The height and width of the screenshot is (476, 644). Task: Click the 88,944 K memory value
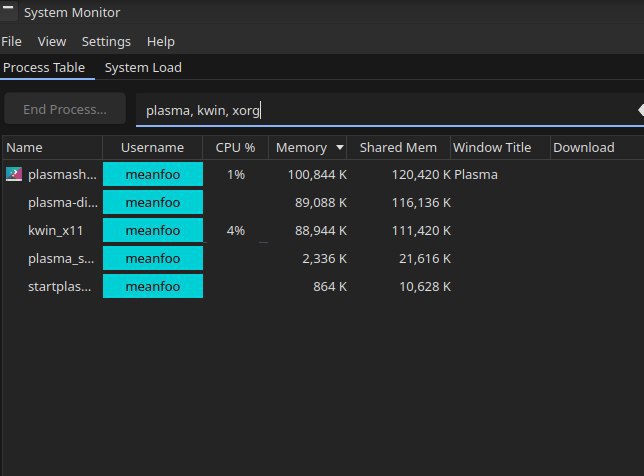tap(321, 230)
